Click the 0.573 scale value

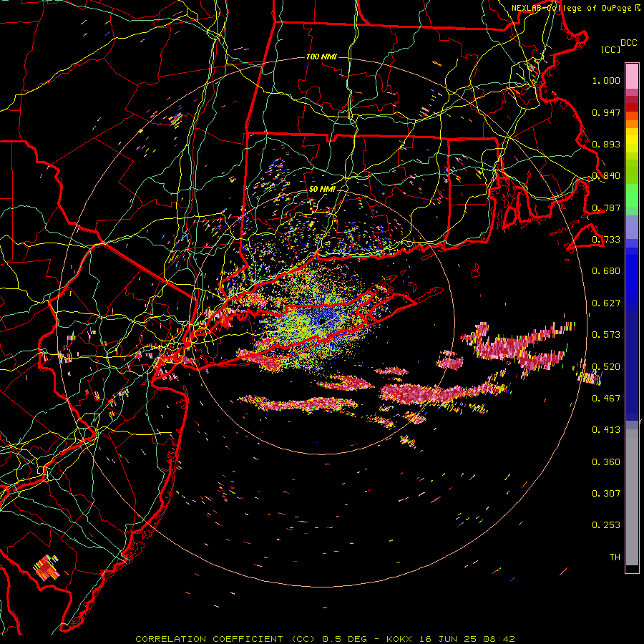[x=606, y=335]
